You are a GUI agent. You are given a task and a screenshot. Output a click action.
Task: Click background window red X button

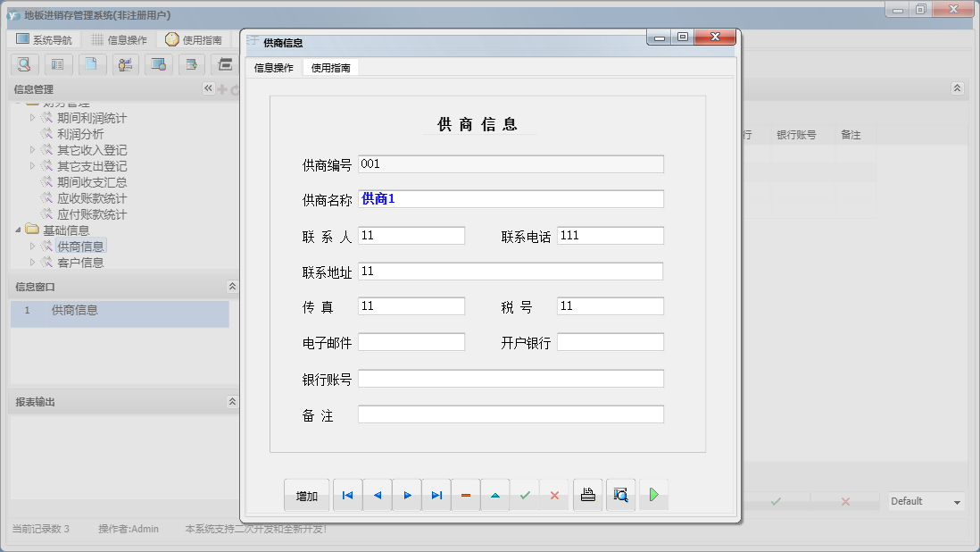coord(845,501)
